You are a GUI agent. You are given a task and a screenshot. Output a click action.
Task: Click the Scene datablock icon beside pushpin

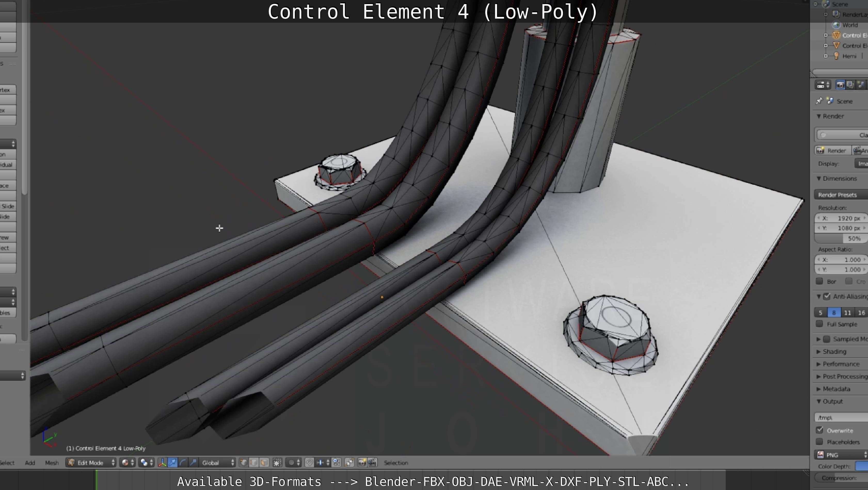(830, 101)
